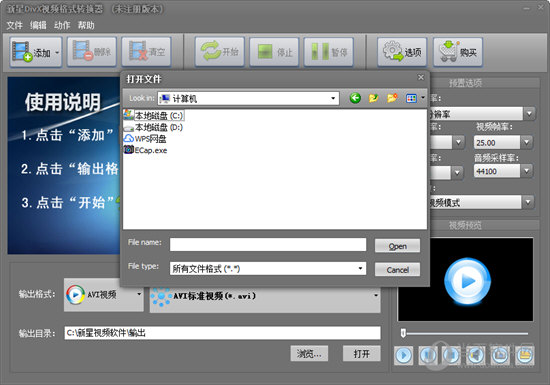Select WPS网盘 in the file list

click(x=145, y=139)
